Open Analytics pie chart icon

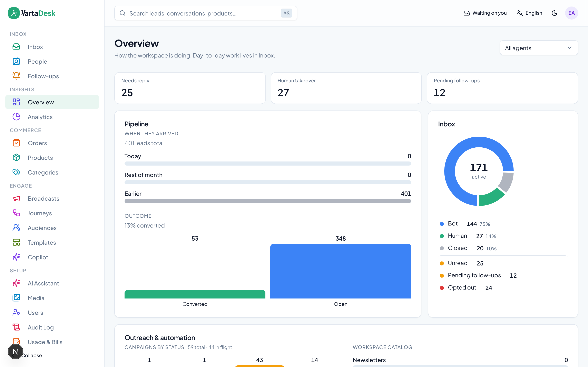tap(16, 117)
